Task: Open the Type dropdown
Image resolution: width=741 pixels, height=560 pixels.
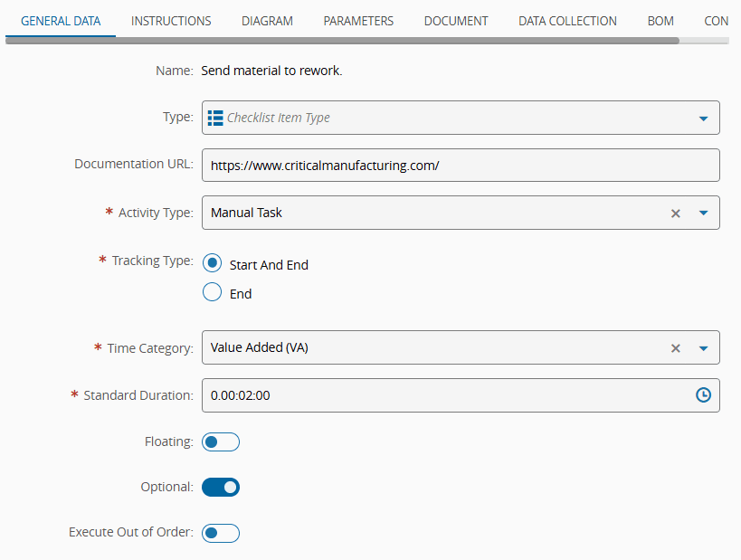Action: pos(703,117)
